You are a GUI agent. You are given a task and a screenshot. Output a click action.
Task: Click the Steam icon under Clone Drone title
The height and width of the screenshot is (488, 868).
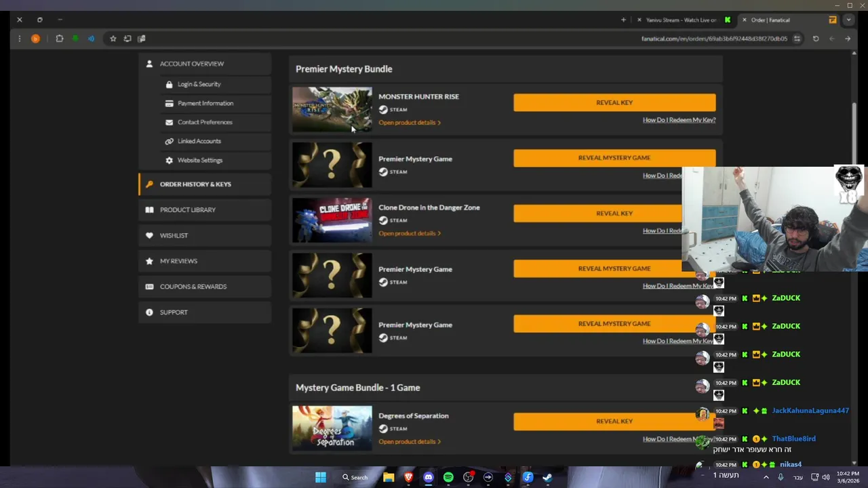pyautogui.click(x=383, y=220)
